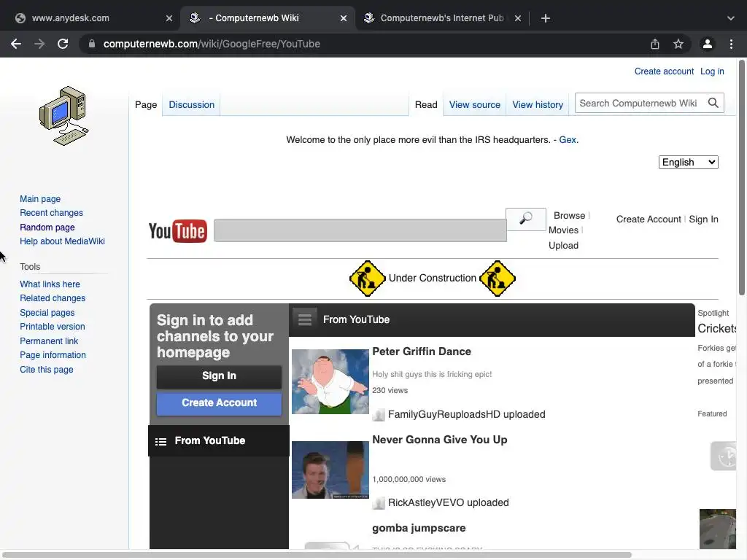
Task: Open the Page tab
Action: tap(146, 105)
